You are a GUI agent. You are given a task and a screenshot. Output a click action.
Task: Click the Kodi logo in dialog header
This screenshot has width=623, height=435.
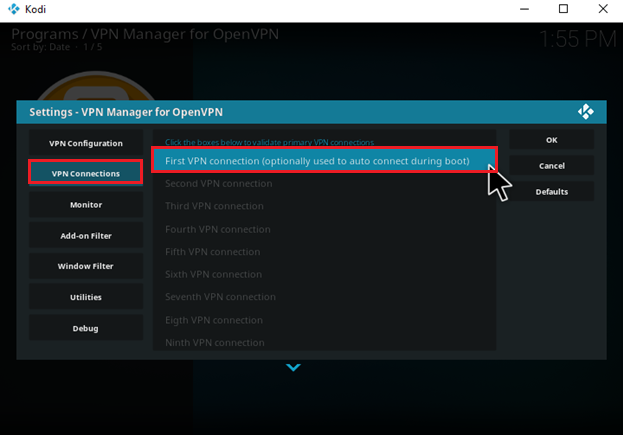586,112
